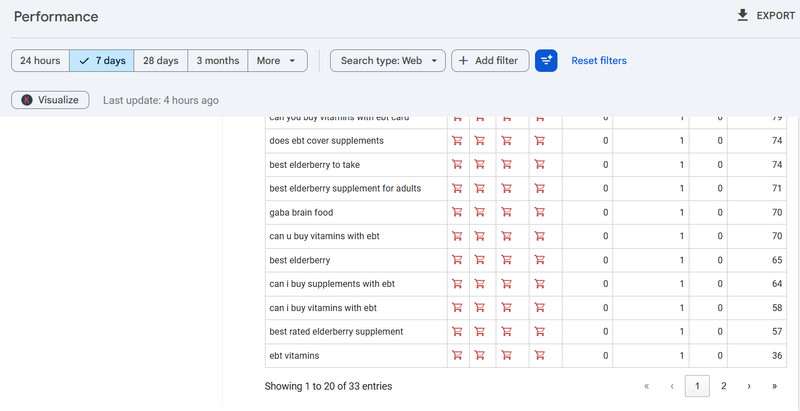
Task: Click first cart icon in 'does ebt cover supplements' row
Action: tap(457, 141)
